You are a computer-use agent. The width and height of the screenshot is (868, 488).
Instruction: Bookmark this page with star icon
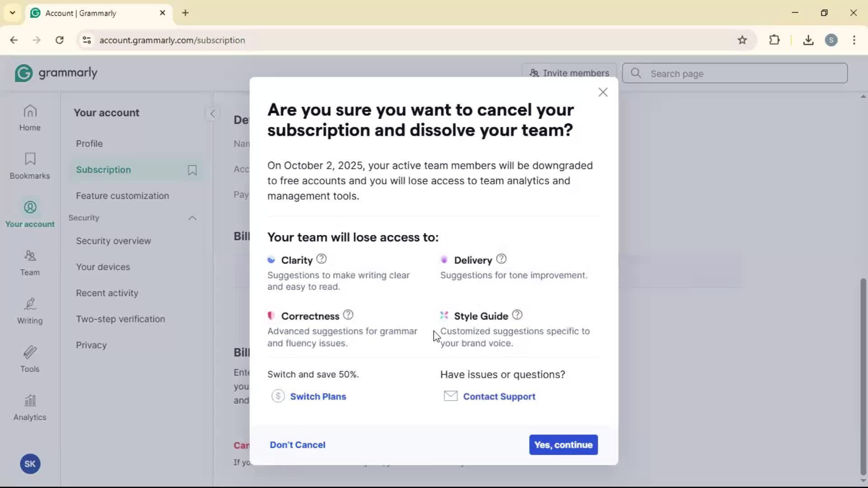tap(742, 40)
